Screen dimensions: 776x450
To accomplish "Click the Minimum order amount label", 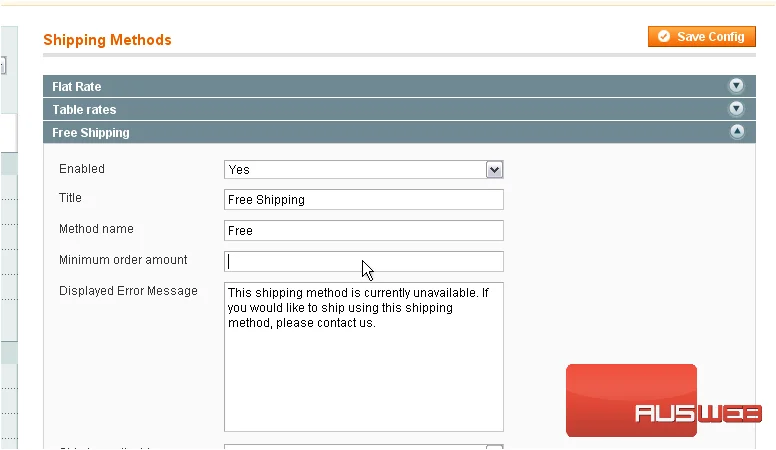I will pyautogui.click(x=123, y=260).
